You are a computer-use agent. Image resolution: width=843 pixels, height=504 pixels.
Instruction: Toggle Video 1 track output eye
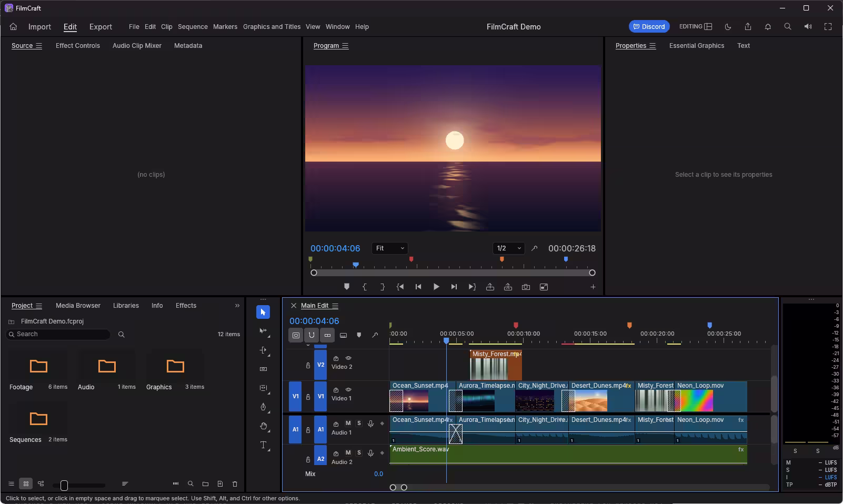tap(348, 390)
